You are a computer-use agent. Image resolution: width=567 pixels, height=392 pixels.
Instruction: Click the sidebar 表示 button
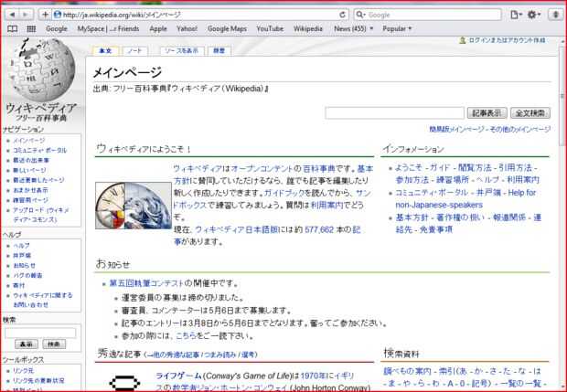click(x=26, y=344)
